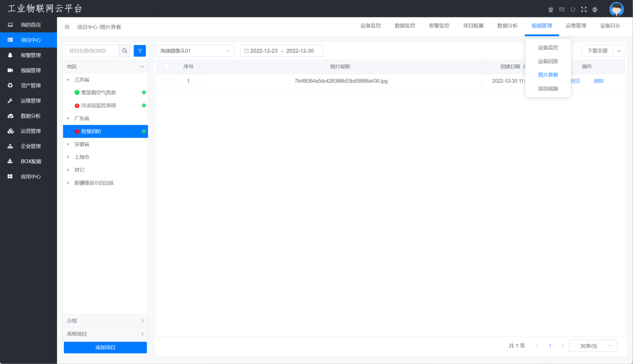Select 设备回放 in the dropdown menu
The width and height of the screenshot is (633, 364).
coord(548,61)
